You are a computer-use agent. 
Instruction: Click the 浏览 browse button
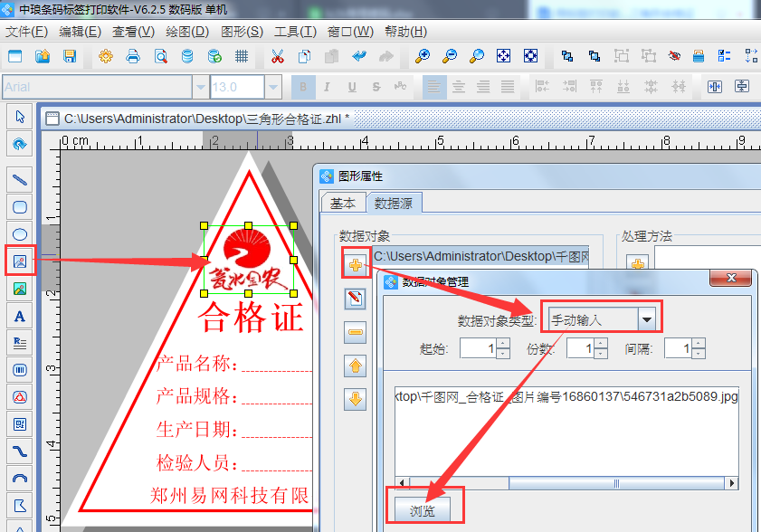423,510
